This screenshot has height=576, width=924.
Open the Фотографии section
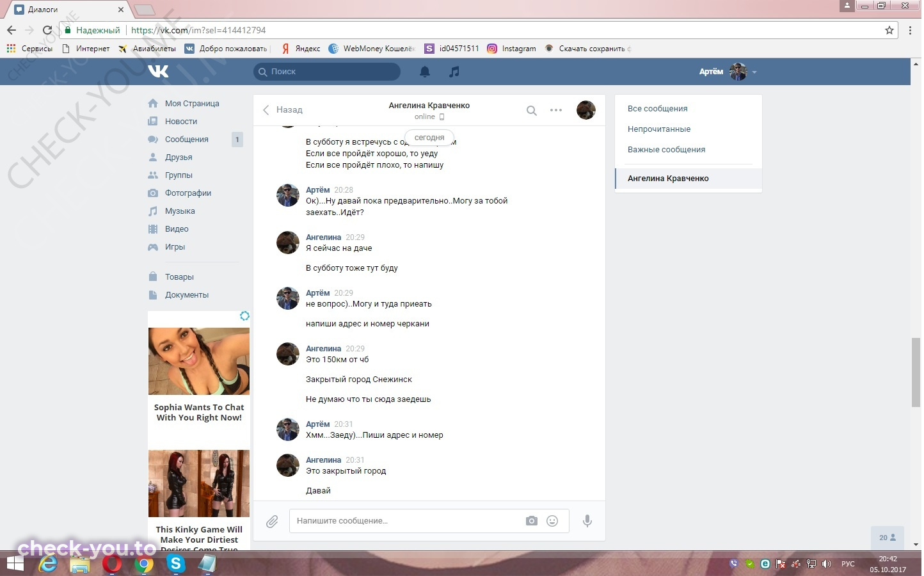(x=188, y=193)
